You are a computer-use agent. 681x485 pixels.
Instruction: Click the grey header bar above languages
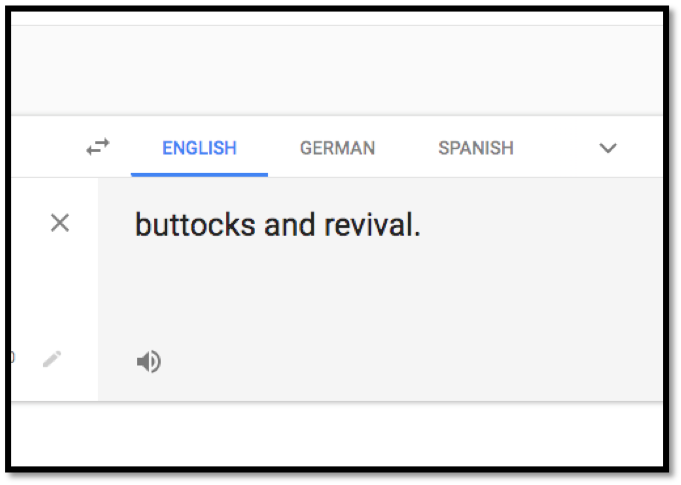(x=337, y=70)
